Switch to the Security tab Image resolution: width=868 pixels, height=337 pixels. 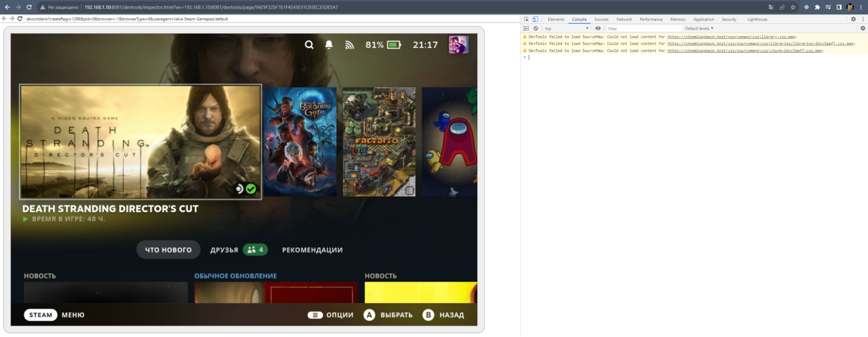click(729, 19)
